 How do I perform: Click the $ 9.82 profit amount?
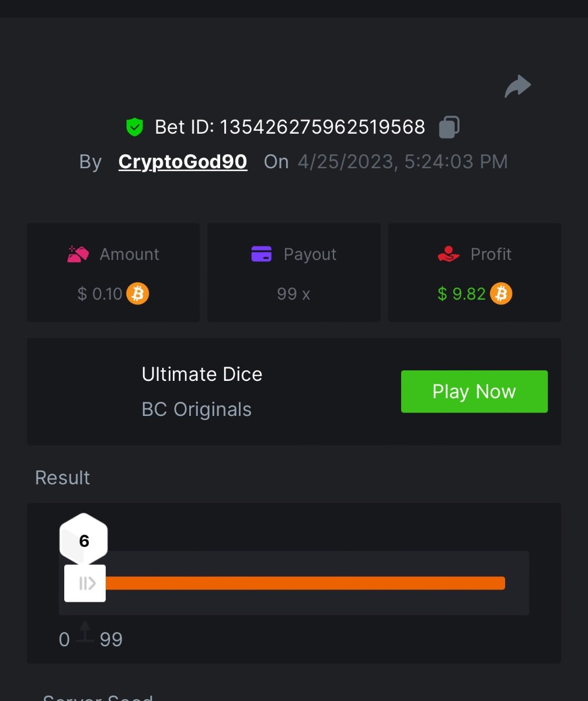[461, 293]
